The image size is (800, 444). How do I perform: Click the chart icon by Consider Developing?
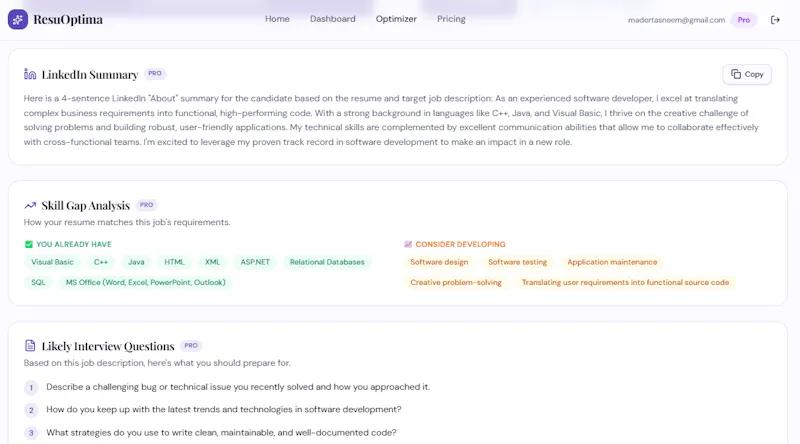pyautogui.click(x=408, y=244)
